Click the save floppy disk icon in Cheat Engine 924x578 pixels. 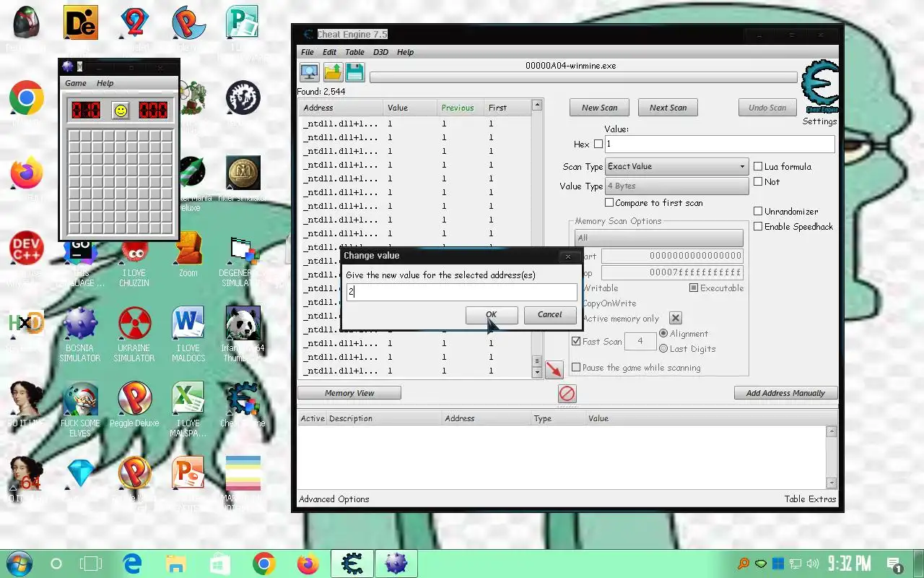[x=354, y=72]
